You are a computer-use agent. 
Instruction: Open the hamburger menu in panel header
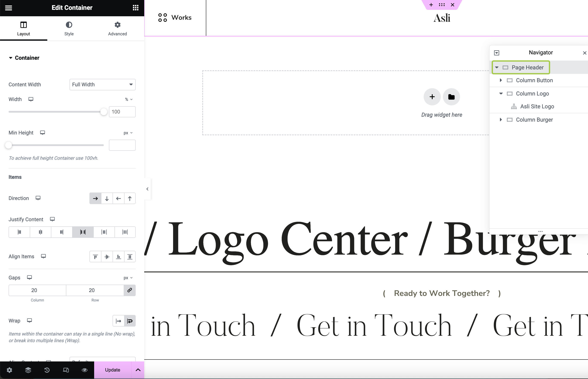pyautogui.click(x=9, y=8)
